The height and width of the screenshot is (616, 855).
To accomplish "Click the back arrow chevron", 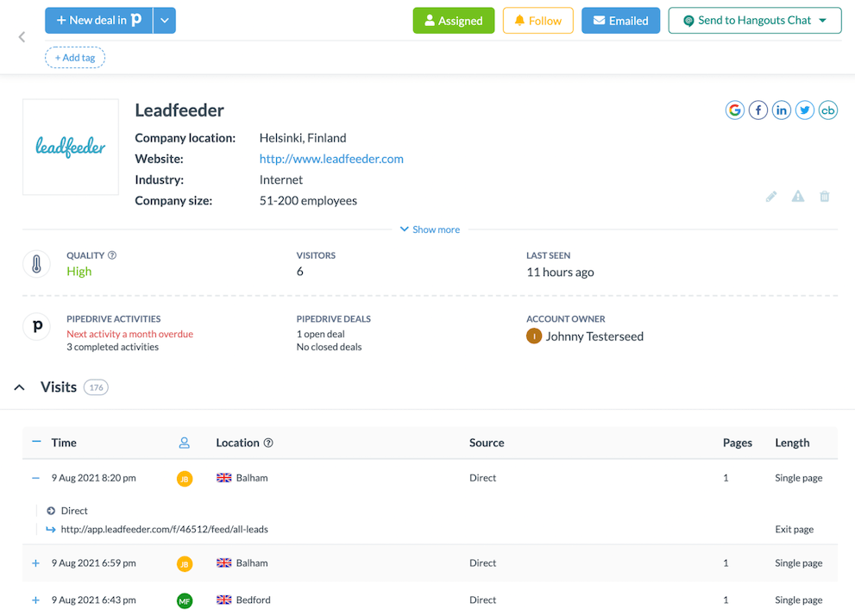I will click(x=22, y=37).
